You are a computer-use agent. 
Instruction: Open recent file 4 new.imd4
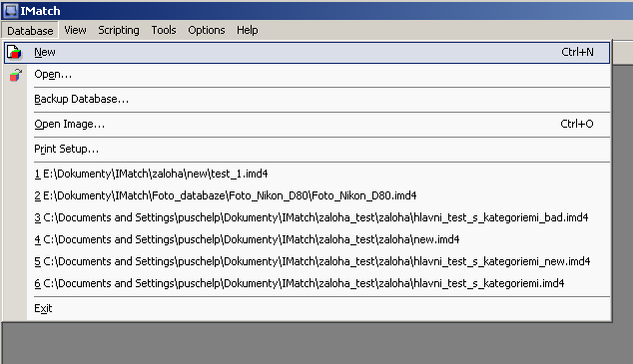click(x=307, y=240)
